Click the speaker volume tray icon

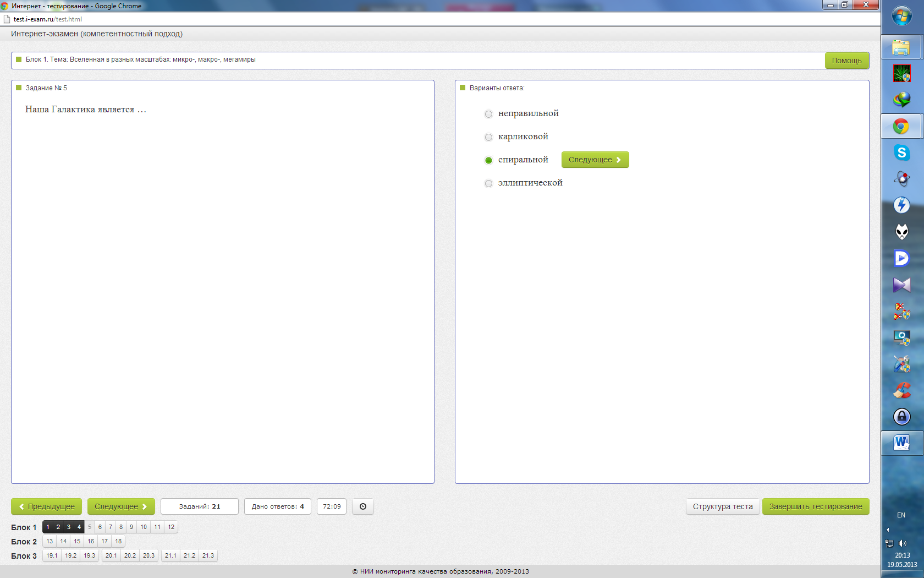click(903, 543)
